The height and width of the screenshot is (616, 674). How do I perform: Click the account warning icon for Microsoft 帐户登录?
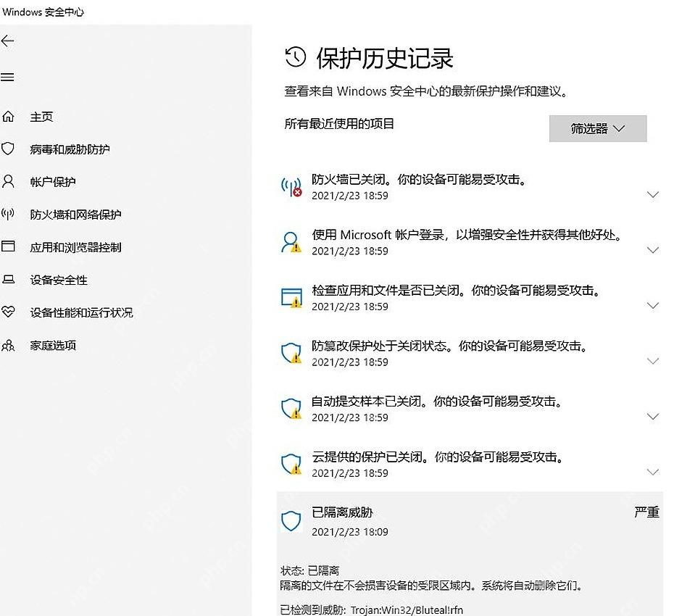pyautogui.click(x=291, y=243)
